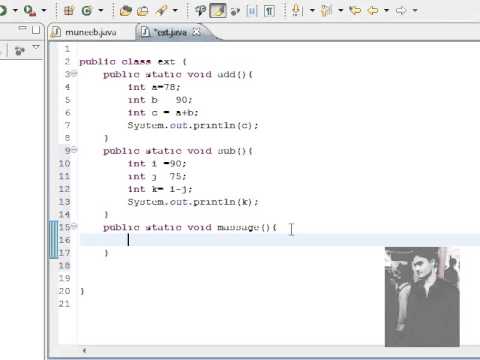Click the Search flashlight icon
This screenshot has height=360, width=480.
coord(161,11)
